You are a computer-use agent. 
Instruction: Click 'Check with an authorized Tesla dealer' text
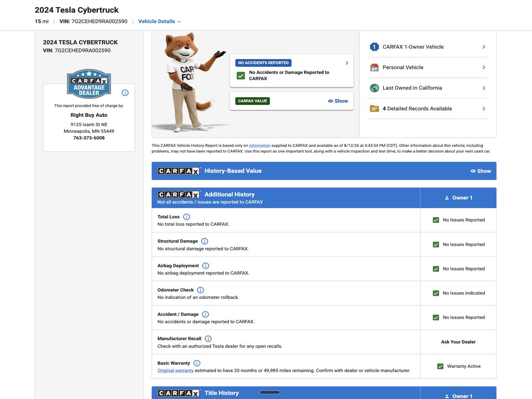tap(220, 346)
